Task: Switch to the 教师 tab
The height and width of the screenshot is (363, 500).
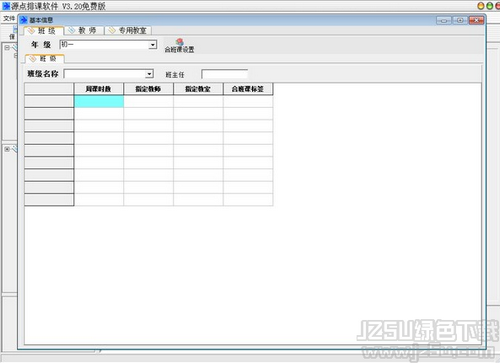Action: [84, 31]
